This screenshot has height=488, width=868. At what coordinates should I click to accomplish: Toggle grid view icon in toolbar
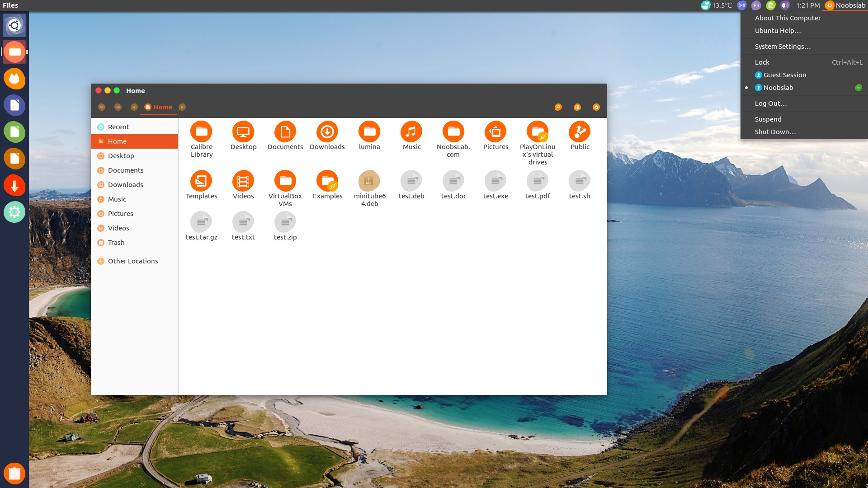pos(577,107)
